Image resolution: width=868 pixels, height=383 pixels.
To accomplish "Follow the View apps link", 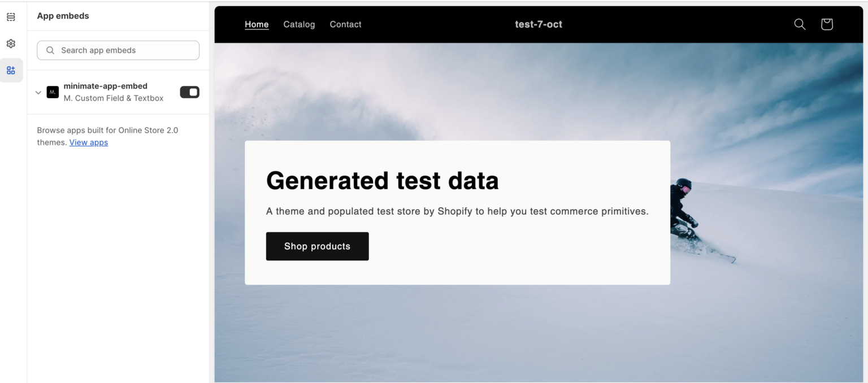I will coord(89,142).
